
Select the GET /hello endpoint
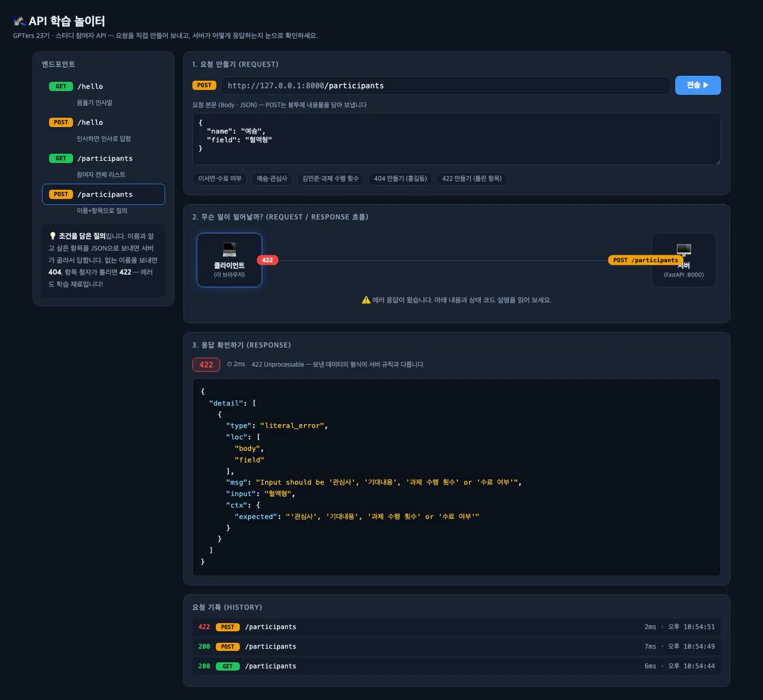click(104, 86)
